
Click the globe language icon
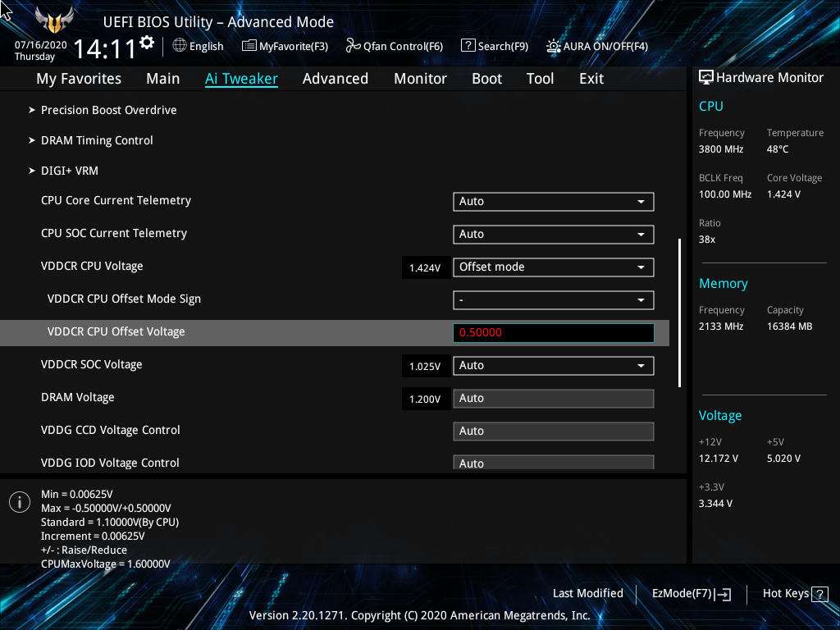(180, 46)
